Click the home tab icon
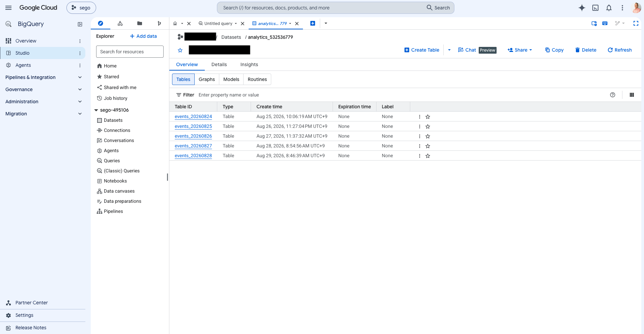This screenshot has height=334, width=644. click(175, 24)
